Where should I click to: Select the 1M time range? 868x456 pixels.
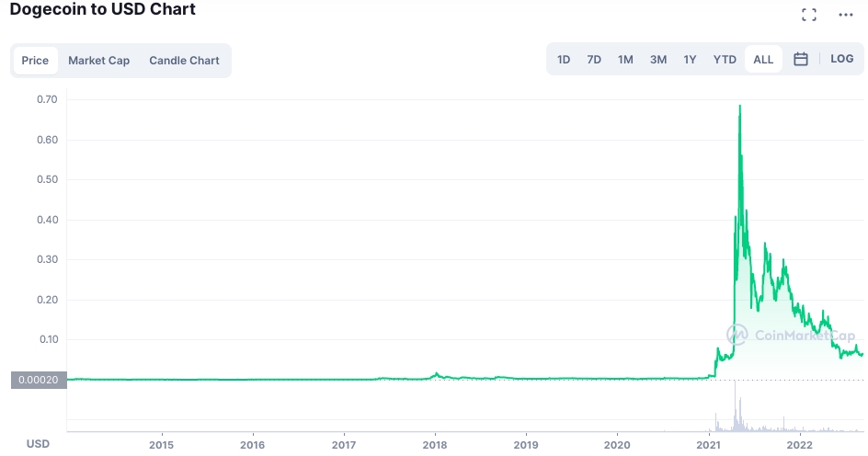[x=625, y=59]
